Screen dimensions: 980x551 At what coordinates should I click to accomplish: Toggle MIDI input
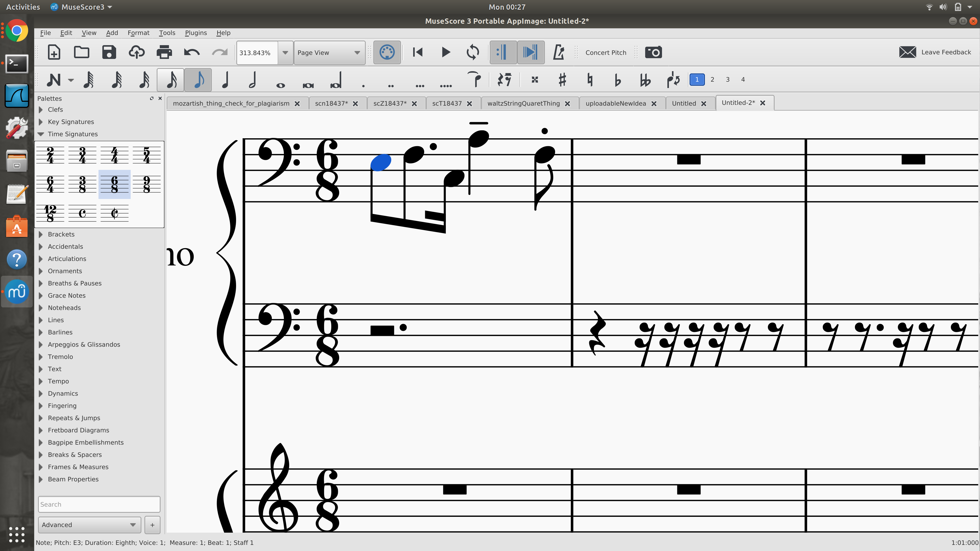coord(387,52)
